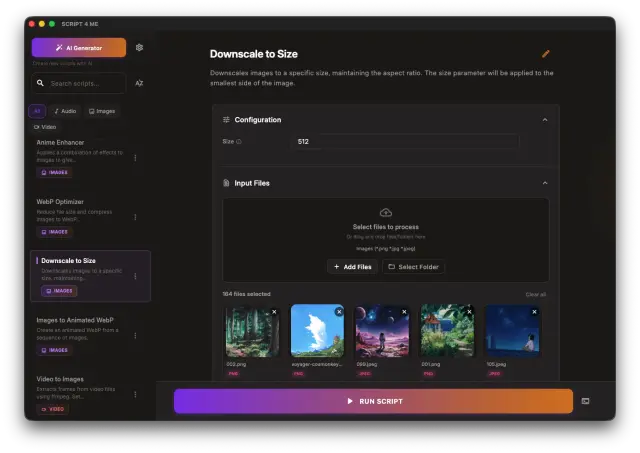Open WebP Optimizer options menu
Image resolution: width=640 pixels, height=453 pixels.
135,217
